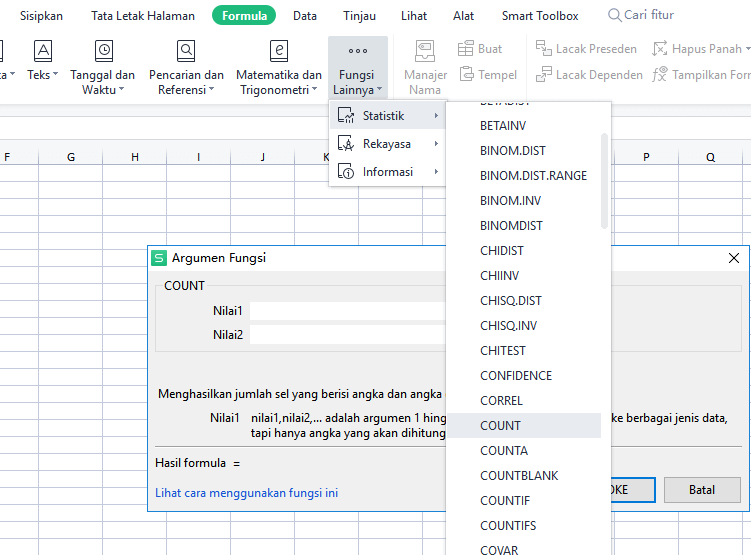Open Lihat cara menggunakan fungsi ini link

pyautogui.click(x=246, y=493)
